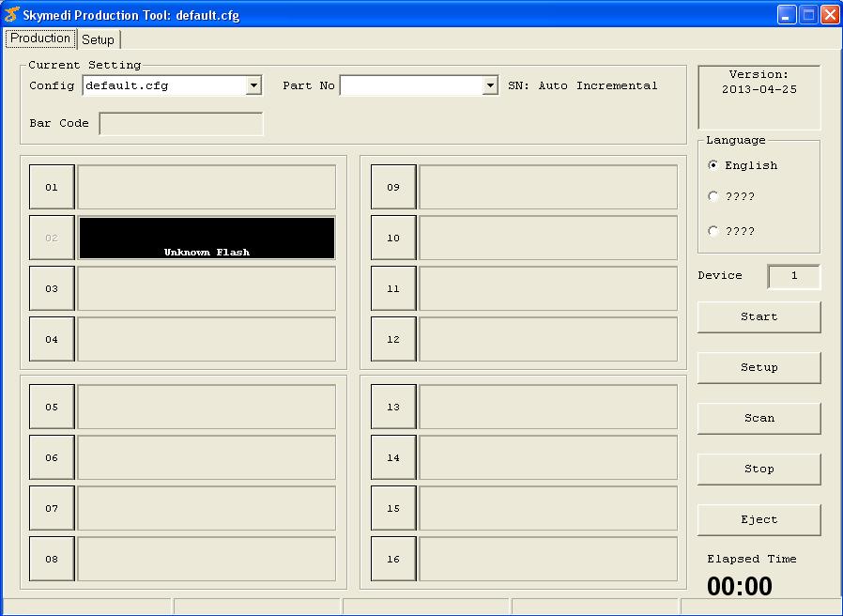Select port button 06
Viewport: 843px width, 616px height.
(52, 457)
